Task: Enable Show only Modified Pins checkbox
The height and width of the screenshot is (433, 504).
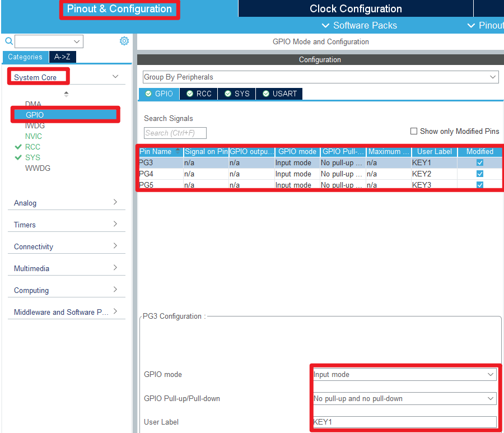Action: point(414,131)
